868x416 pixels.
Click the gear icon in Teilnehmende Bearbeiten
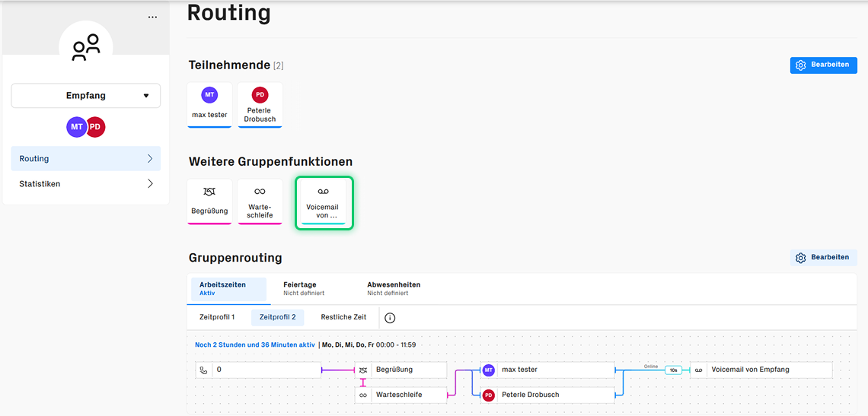pos(800,65)
